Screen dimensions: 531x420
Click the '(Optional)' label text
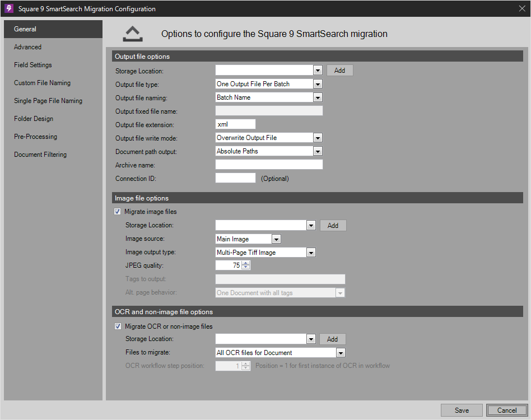[274, 179]
